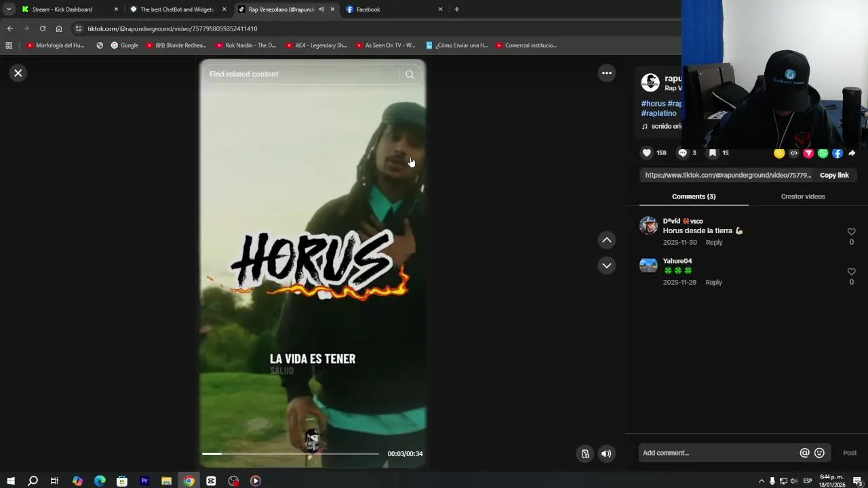
Task: Open File Explorer from the taskbar
Action: point(167,481)
